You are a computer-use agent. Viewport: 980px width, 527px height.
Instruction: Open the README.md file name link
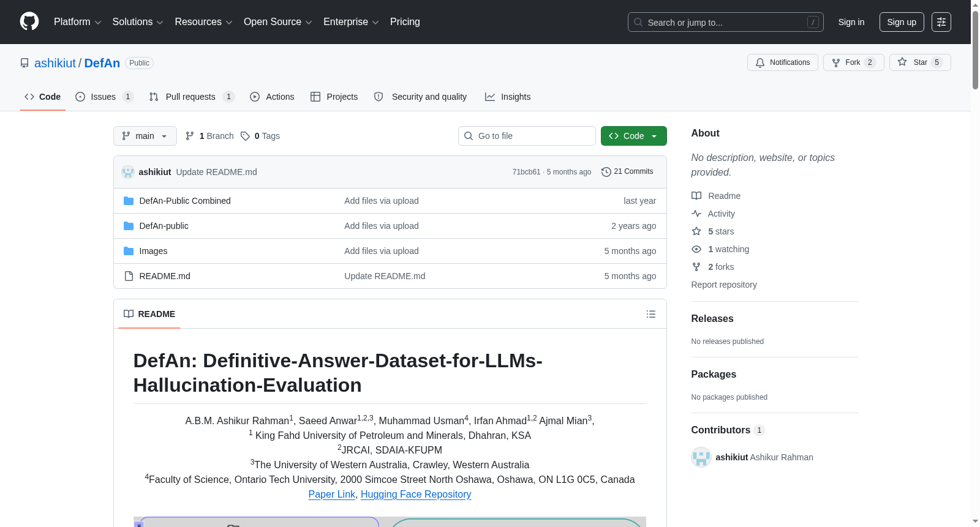coord(165,276)
